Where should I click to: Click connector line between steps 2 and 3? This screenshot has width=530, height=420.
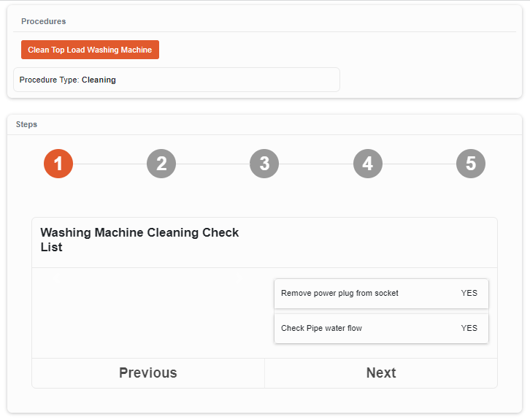pos(212,164)
